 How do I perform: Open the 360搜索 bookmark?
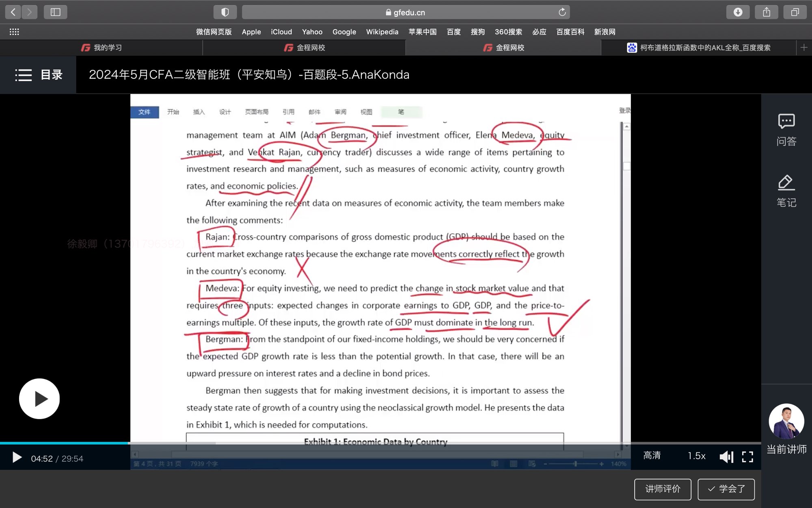coord(508,32)
